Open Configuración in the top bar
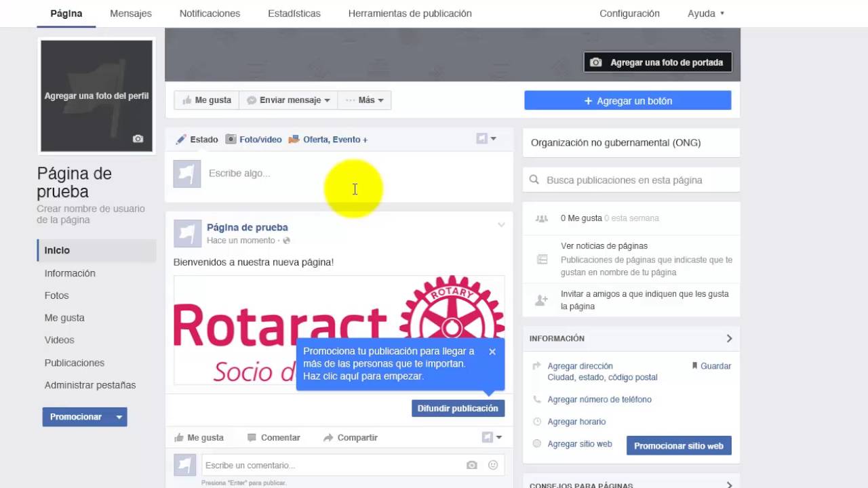 (629, 14)
